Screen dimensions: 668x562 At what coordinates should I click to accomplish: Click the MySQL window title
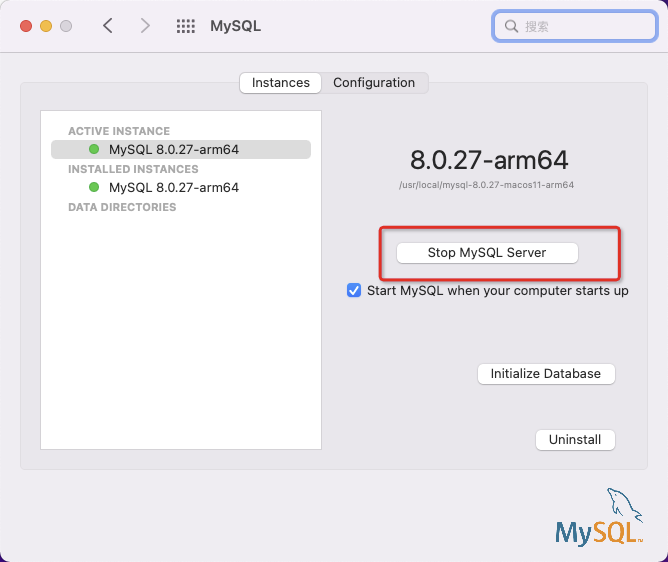236,26
